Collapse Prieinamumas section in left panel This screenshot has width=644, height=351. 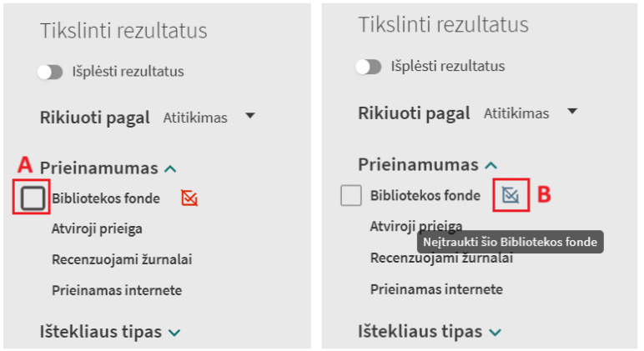(171, 168)
